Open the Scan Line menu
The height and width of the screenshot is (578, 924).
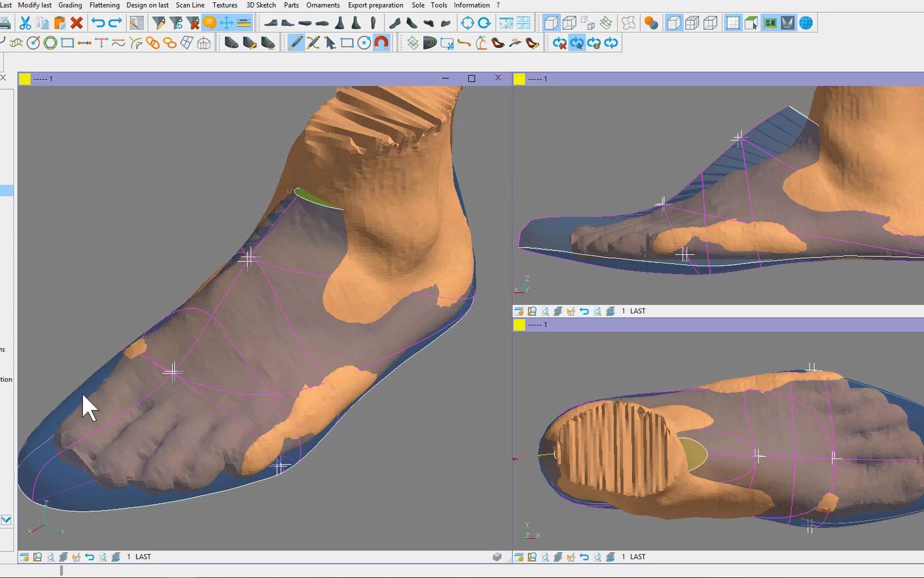pos(190,5)
